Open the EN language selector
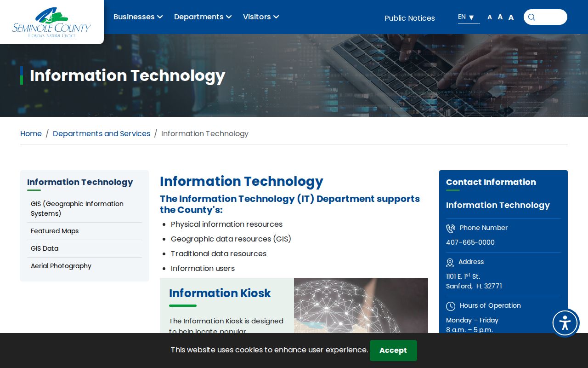Image resolution: width=588 pixels, height=368 pixels. tap(469, 17)
